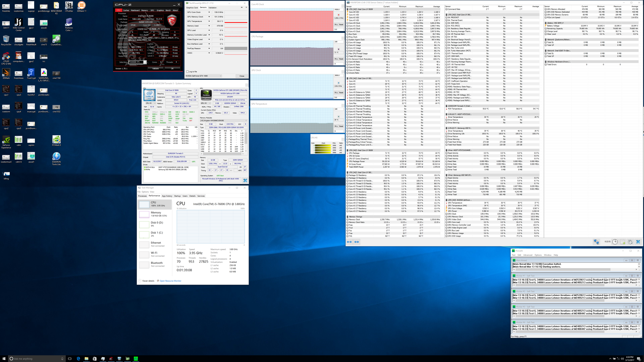Open the Action Center notification icon
The width and height of the screenshot is (644, 362).
pyautogui.click(x=638, y=359)
